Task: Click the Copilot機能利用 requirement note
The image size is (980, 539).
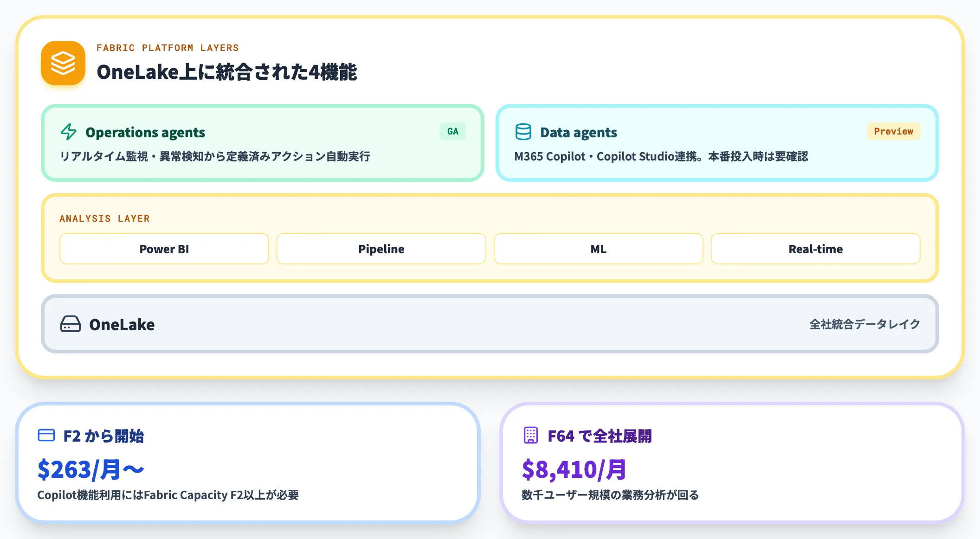Action: (x=168, y=495)
